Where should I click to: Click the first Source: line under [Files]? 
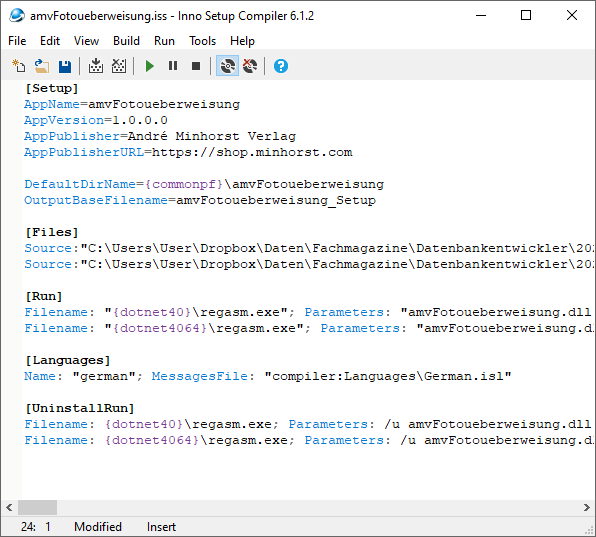pyautogui.click(x=308, y=248)
